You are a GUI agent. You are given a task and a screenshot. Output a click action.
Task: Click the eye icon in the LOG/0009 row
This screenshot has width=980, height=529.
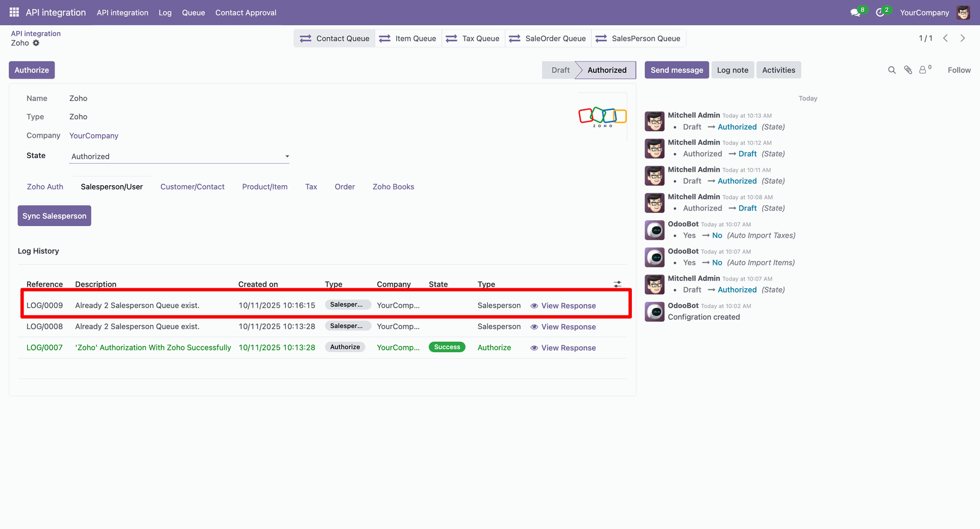pos(534,306)
